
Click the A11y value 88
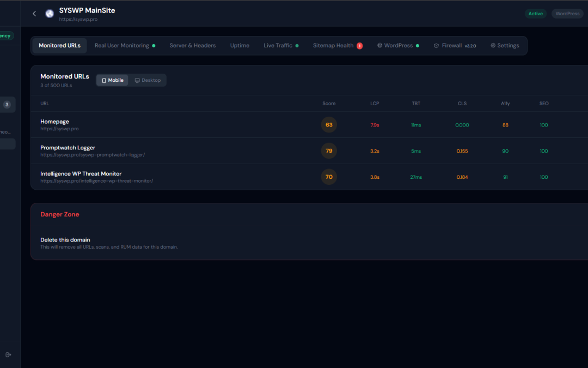pyautogui.click(x=505, y=125)
